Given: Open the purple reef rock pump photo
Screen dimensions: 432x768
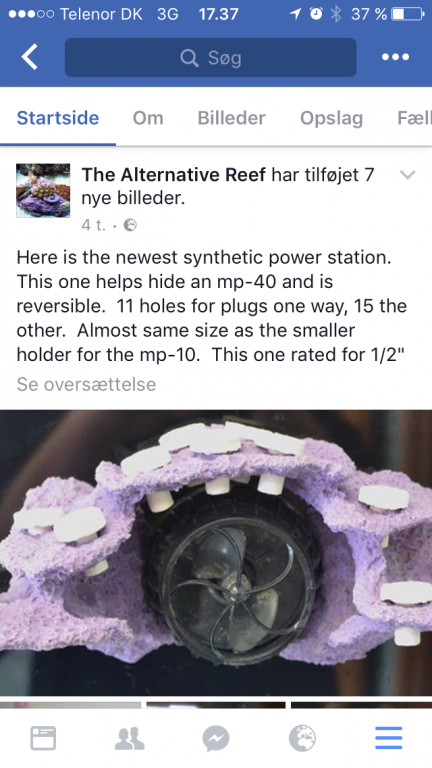Looking at the screenshot, I should pyautogui.click(x=216, y=552).
